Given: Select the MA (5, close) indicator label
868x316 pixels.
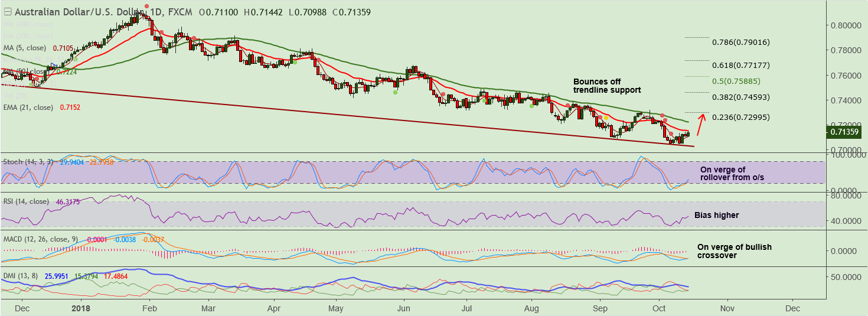Looking at the screenshot, I should tap(26, 48).
